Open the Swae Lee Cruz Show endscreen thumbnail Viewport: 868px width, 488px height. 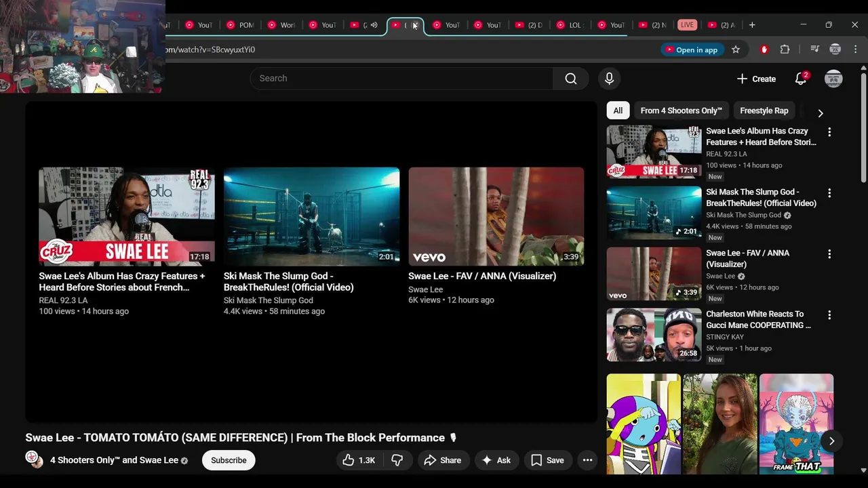pos(127,217)
